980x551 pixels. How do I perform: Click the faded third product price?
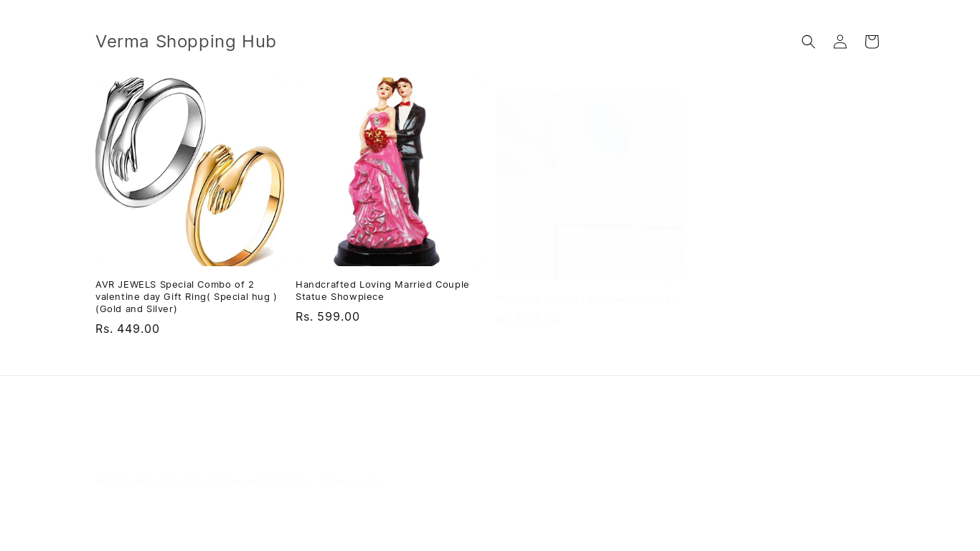point(528,319)
